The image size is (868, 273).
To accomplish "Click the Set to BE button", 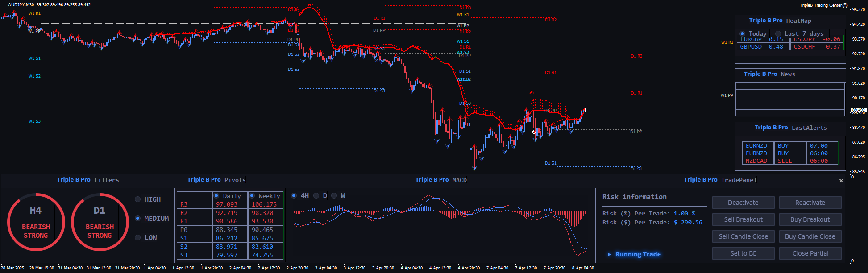I will pyautogui.click(x=743, y=253).
